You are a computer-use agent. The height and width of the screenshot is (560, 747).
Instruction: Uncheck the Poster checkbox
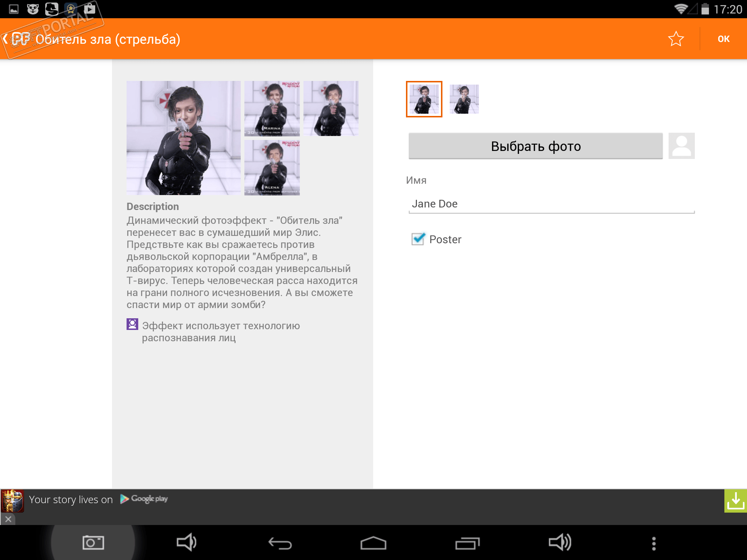[x=418, y=239]
